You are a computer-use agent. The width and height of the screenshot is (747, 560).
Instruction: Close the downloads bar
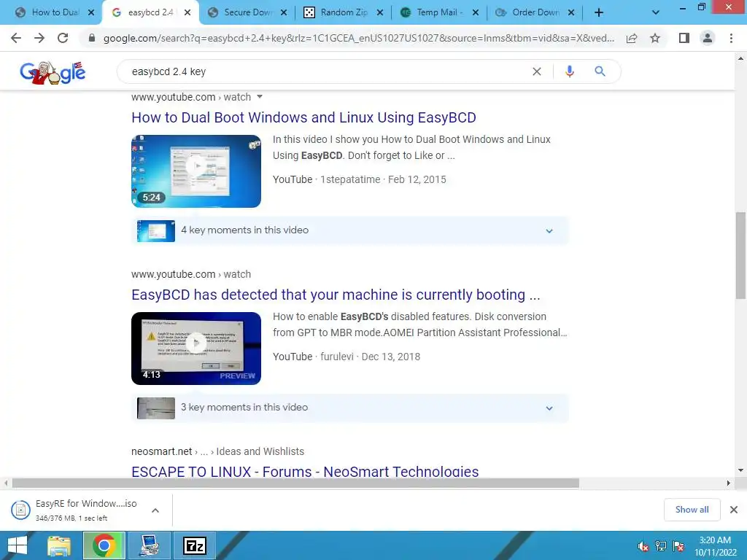pos(734,510)
